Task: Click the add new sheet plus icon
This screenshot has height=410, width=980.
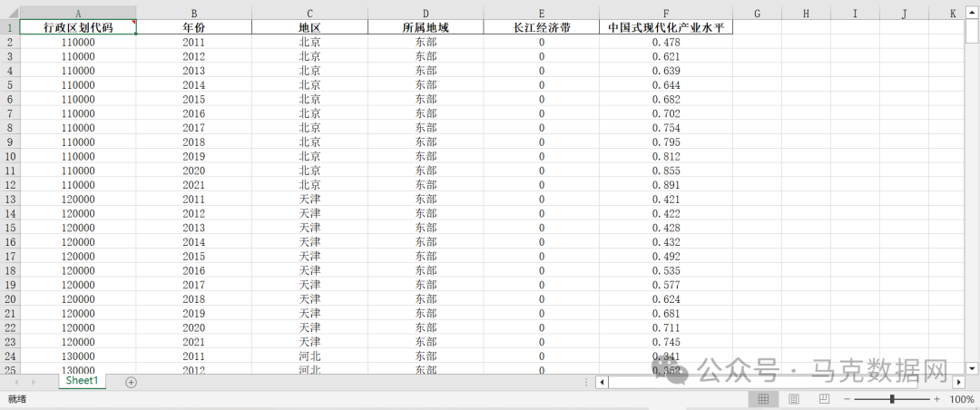Action: 131,382
